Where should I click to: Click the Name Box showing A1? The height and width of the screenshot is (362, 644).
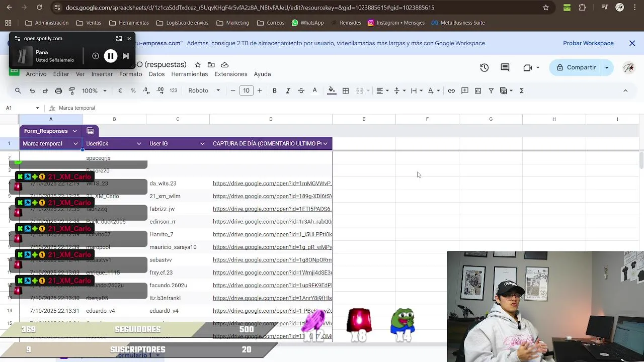click(x=23, y=108)
